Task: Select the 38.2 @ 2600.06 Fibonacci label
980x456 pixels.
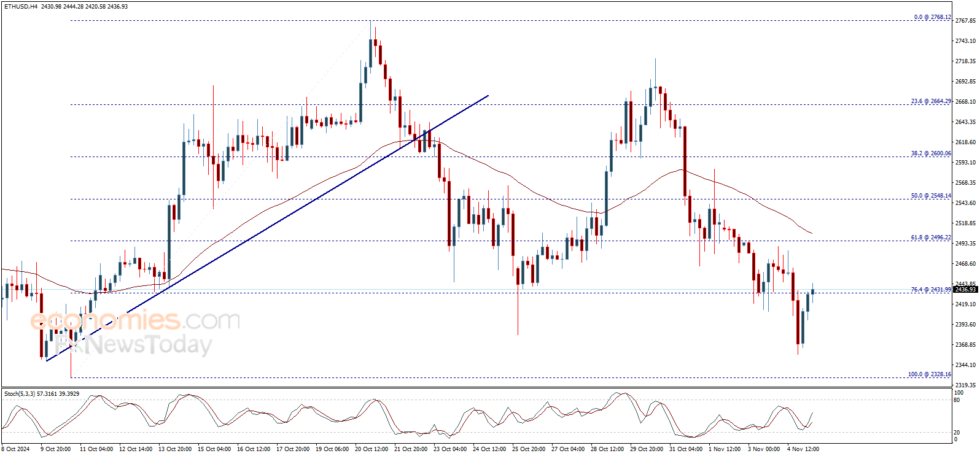Action: click(x=931, y=153)
